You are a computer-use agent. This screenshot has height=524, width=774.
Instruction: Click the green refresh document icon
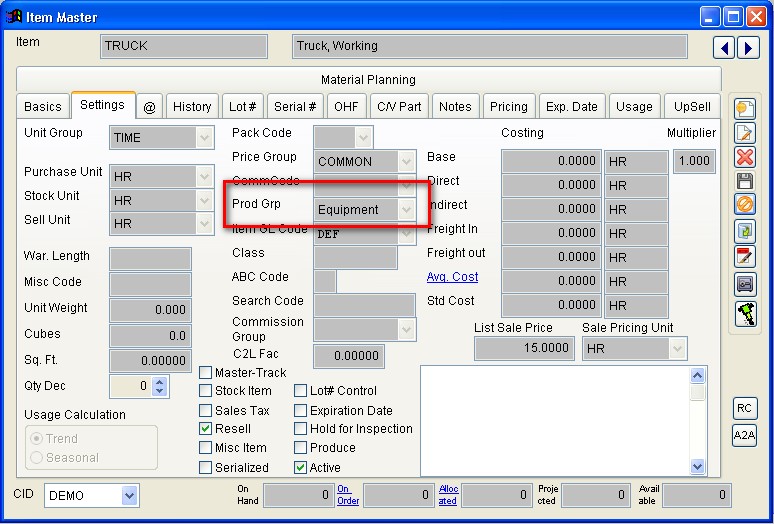(x=744, y=231)
